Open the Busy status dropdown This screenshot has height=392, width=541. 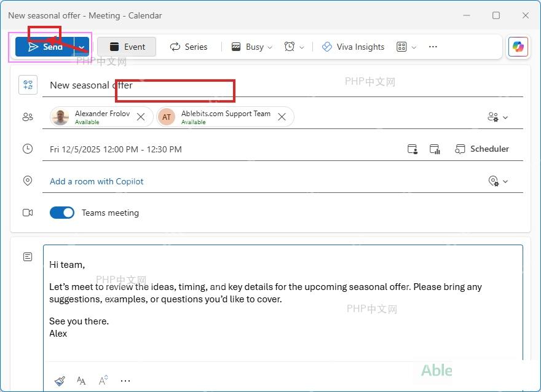pos(251,47)
